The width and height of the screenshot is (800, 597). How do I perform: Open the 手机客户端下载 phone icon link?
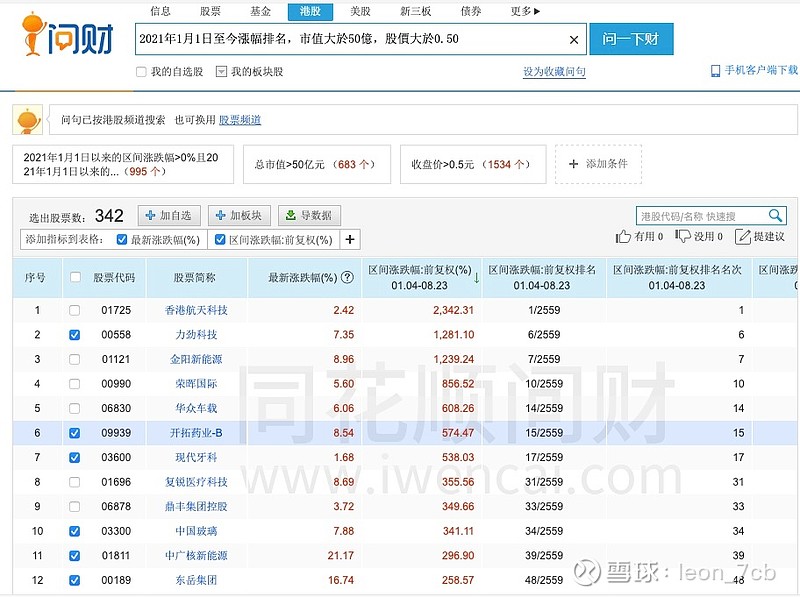coord(715,71)
